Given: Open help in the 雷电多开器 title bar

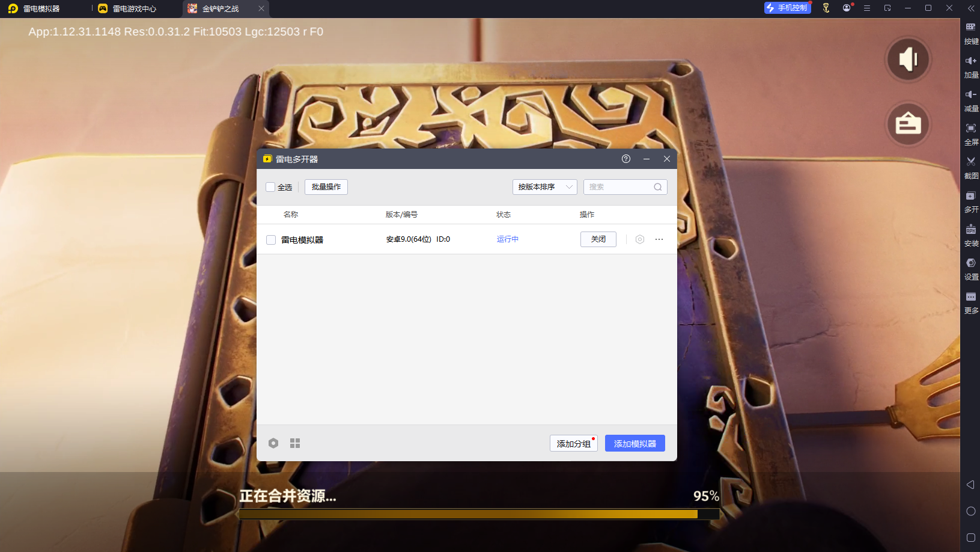Looking at the screenshot, I should (626, 159).
